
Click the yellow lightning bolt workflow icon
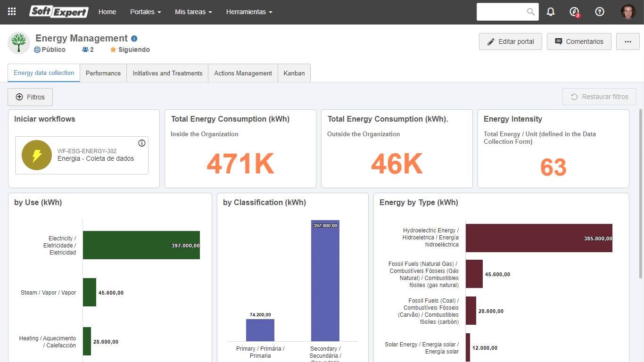[37, 155]
